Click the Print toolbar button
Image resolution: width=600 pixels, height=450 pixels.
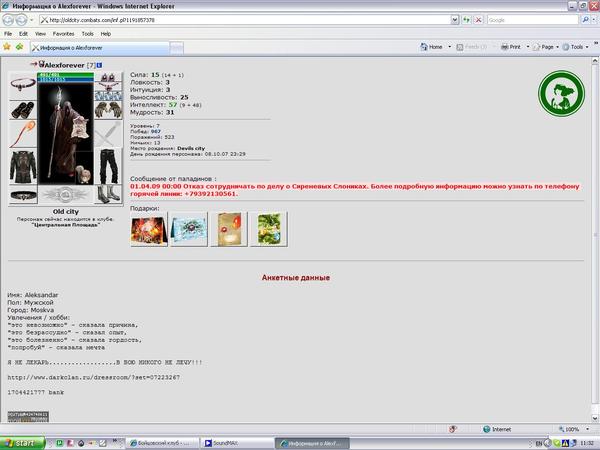click(x=511, y=47)
